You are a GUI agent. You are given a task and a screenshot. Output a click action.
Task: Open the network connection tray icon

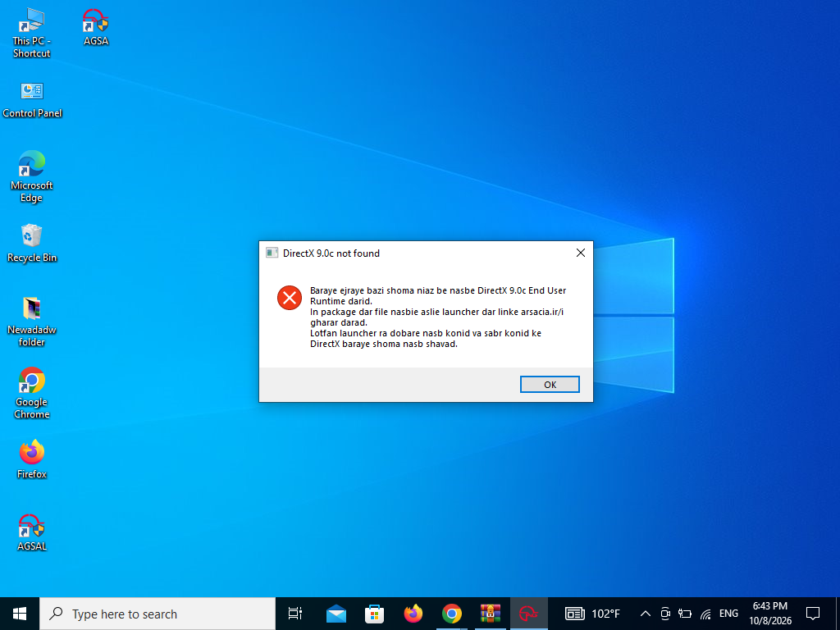click(x=705, y=614)
